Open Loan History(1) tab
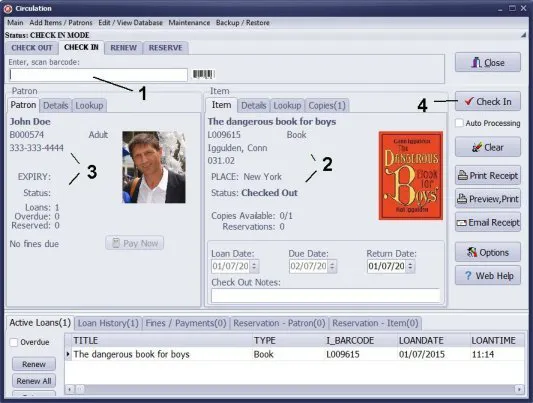The width and height of the screenshot is (533, 403). [x=108, y=323]
